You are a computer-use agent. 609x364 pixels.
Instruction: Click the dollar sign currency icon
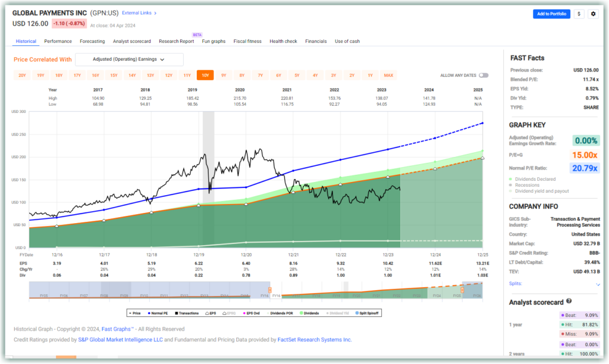coord(579,14)
